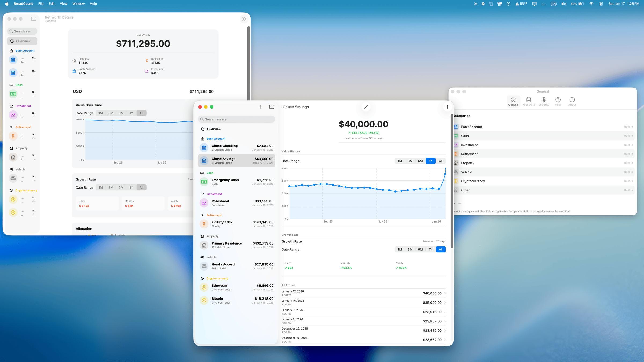Select the Fidelity 401k retirement account
The width and height of the screenshot is (644, 362).
[x=236, y=224]
